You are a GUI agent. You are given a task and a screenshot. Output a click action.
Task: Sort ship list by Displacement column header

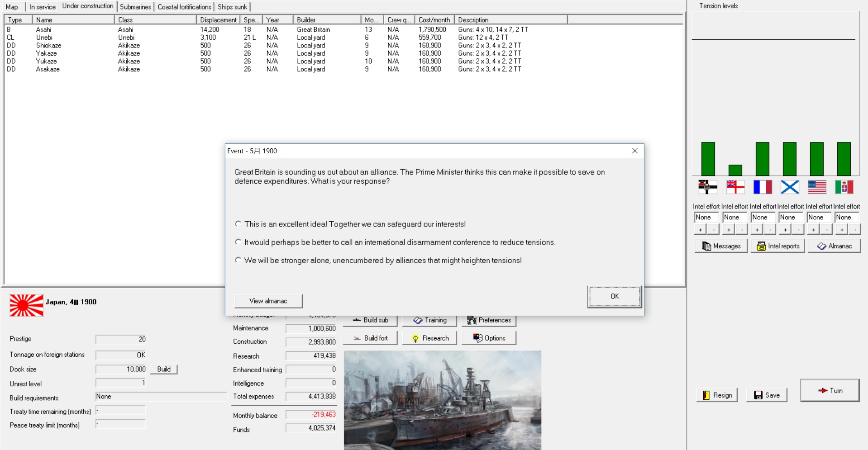point(219,20)
